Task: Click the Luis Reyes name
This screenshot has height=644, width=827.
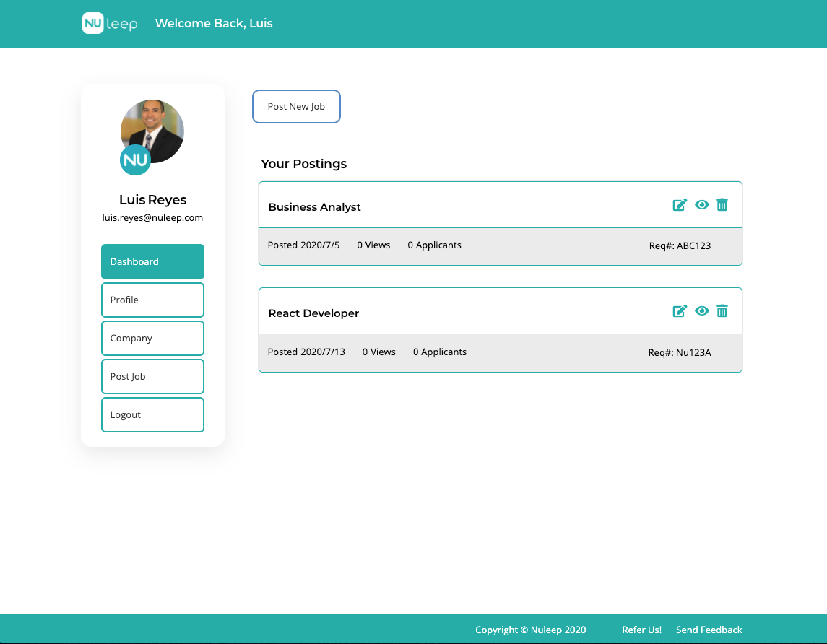Action: coord(152,200)
